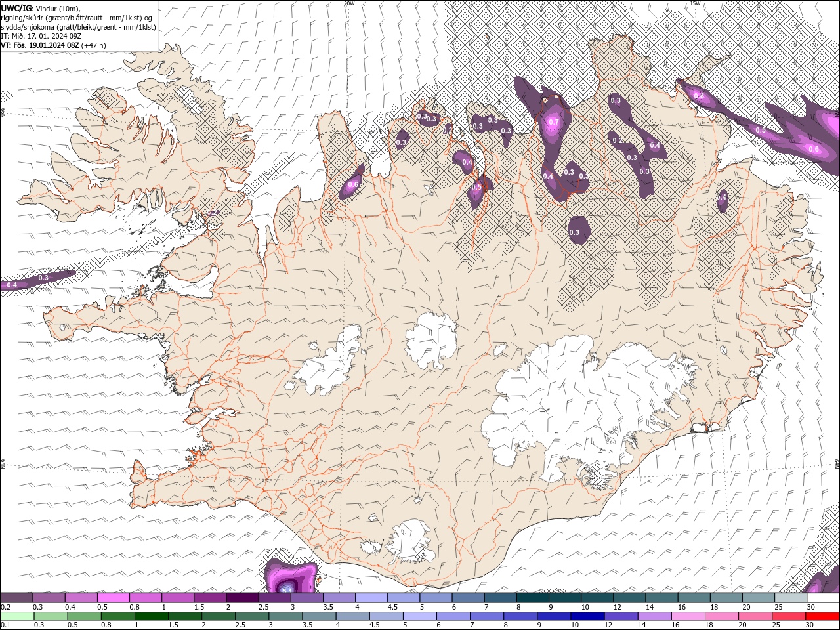Image resolution: width=840 pixels, height=630 pixels.
Task: Pick the lower legend dark green swatch labeled 1
Action: [x=151, y=616]
